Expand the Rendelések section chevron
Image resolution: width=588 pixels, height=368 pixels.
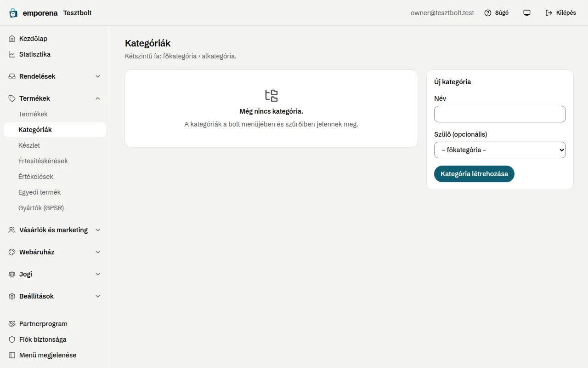pos(98,76)
